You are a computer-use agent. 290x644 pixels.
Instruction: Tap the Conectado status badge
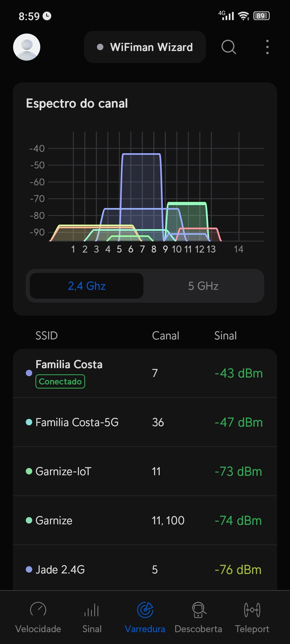click(x=60, y=381)
